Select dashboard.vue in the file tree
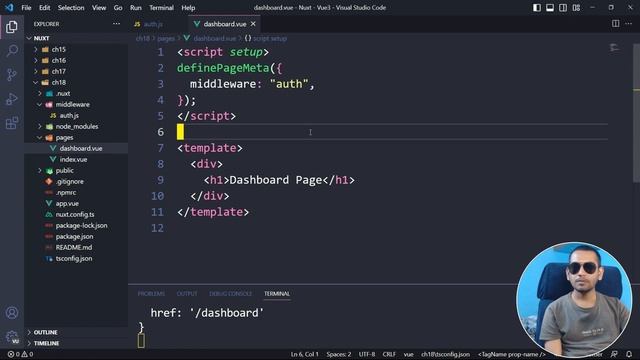This screenshot has height=360, width=640. click(x=76, y=149)
